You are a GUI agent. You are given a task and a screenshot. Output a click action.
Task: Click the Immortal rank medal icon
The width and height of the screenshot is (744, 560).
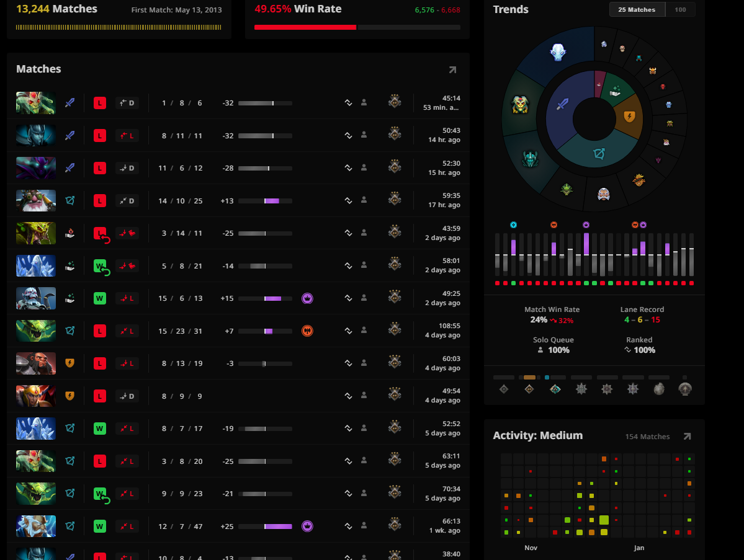coord(685,389)
